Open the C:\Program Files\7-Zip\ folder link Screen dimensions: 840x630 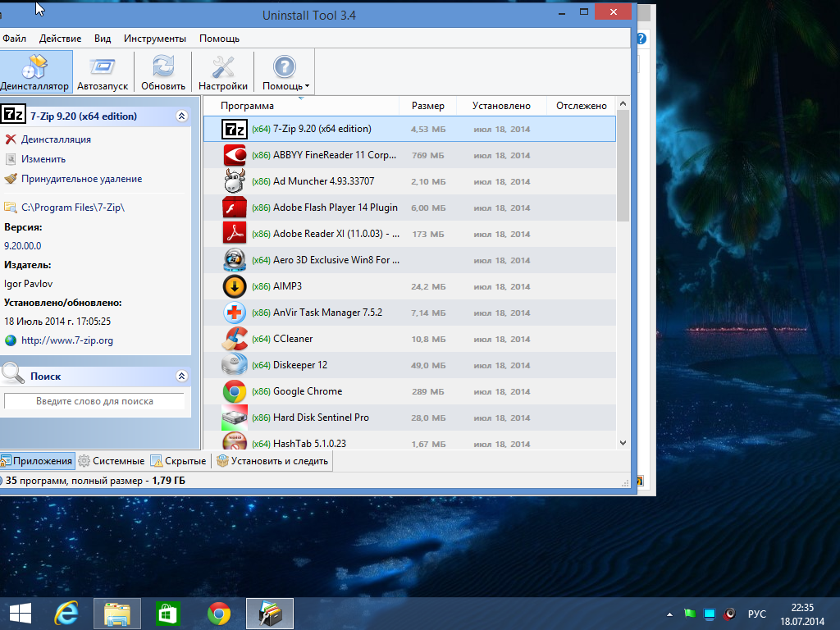(x=73, y=208)
